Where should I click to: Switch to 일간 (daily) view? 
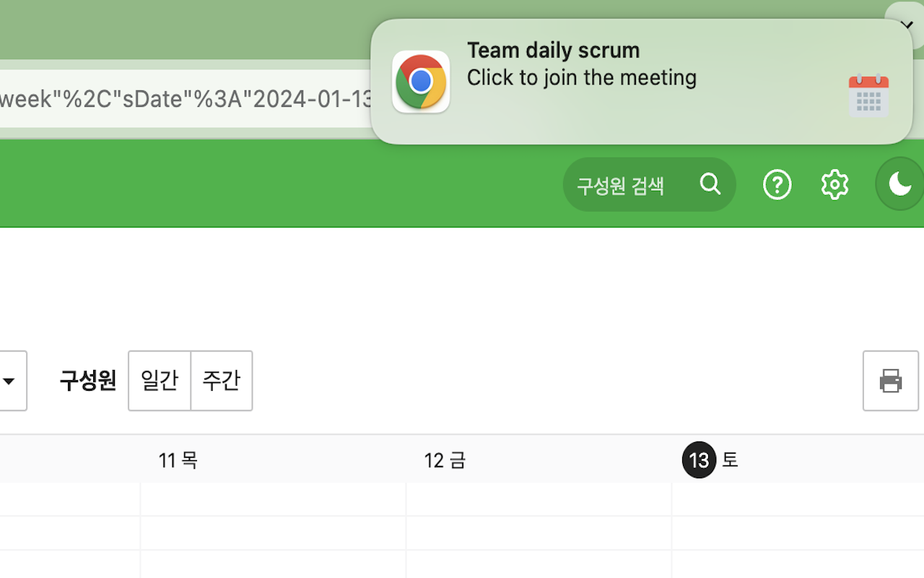click(x=159, y=381)
